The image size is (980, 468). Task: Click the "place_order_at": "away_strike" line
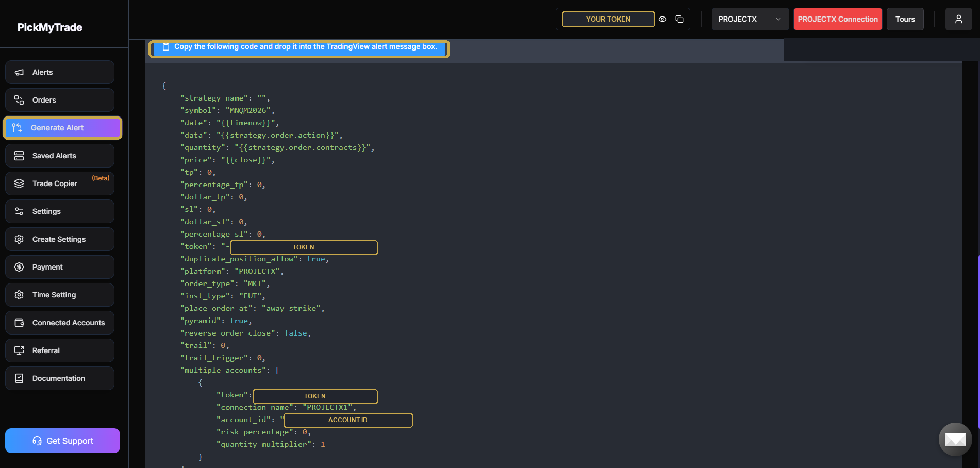coord(252,308)
